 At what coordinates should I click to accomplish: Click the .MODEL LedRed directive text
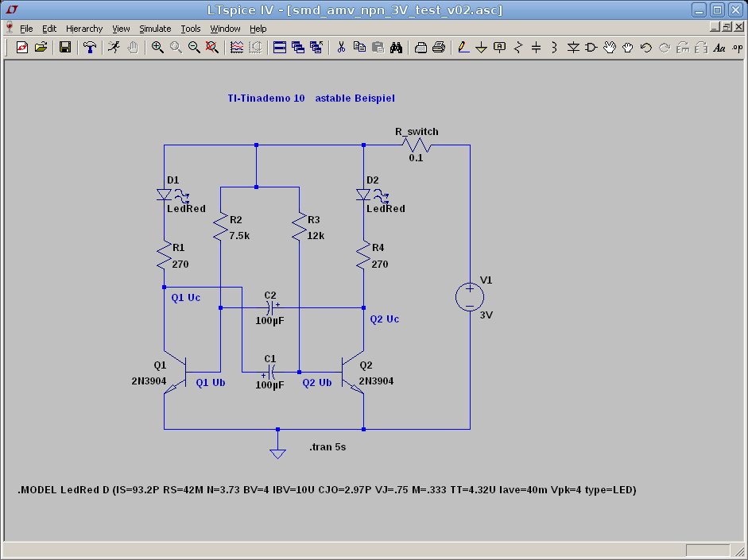[327, 490]
